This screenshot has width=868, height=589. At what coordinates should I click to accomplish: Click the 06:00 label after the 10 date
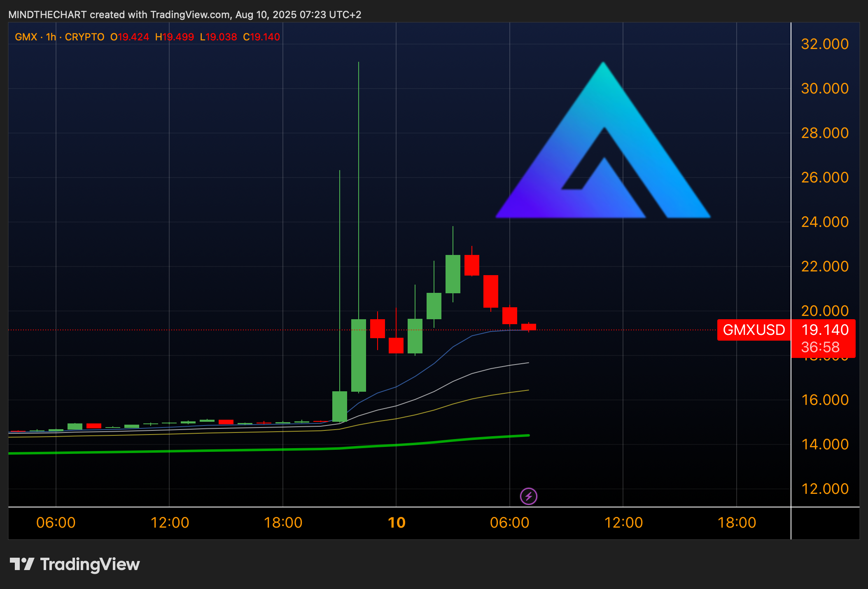pyautogui.click(x=509, y=523)
